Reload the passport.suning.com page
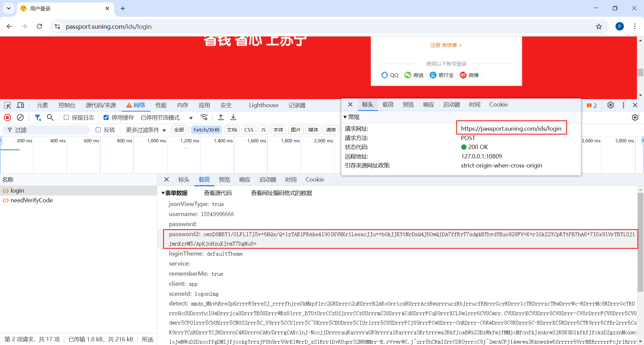The image size is (644, 345). (x=40, y=26)
